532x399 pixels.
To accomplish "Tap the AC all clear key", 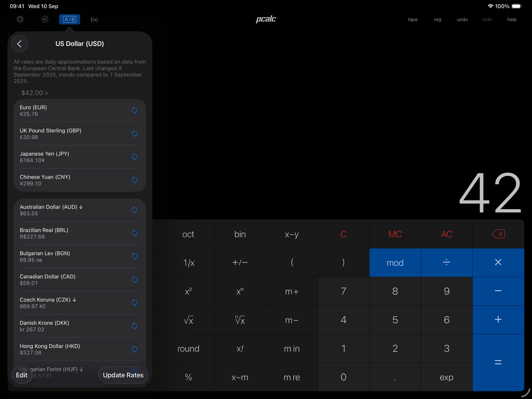I will [x=447, y=234].
